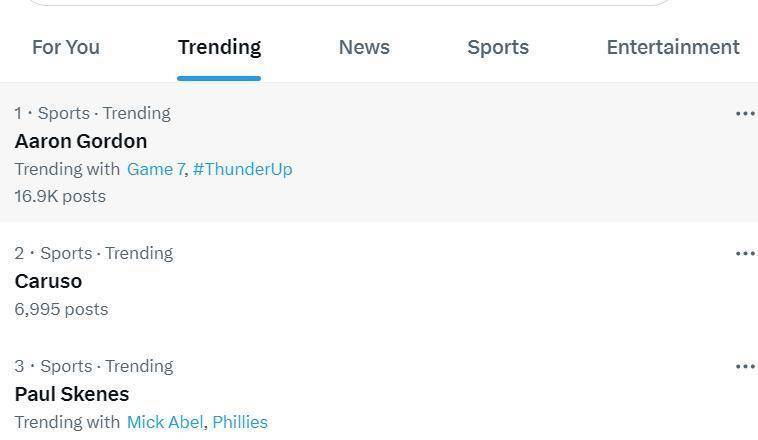Open more options for Caruso trend

[x=745, y=253]
